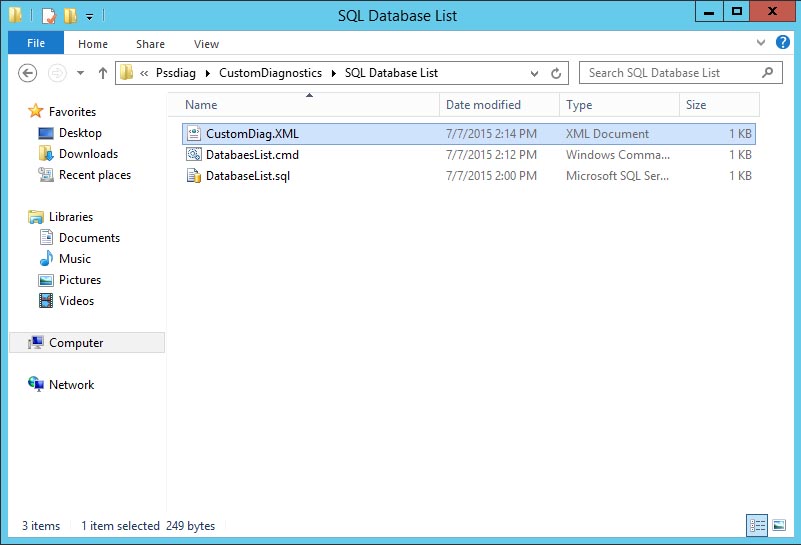
Task: Go back with the Back arrow
Action: [x=28, y=73]
